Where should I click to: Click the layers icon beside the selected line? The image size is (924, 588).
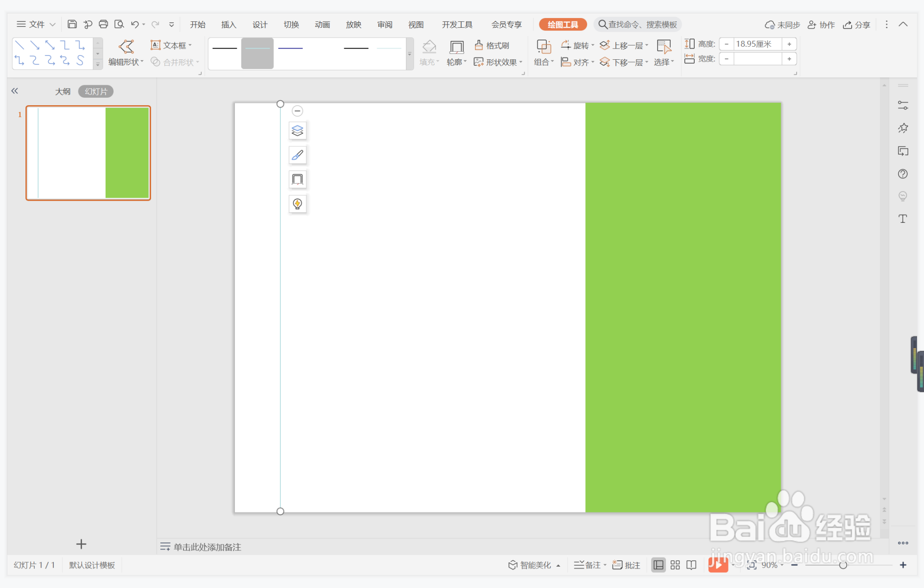click(x=297, y=131)
